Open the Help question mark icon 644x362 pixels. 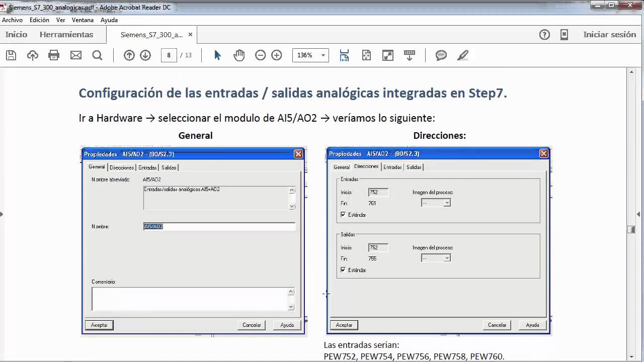[x=544, y=35]
